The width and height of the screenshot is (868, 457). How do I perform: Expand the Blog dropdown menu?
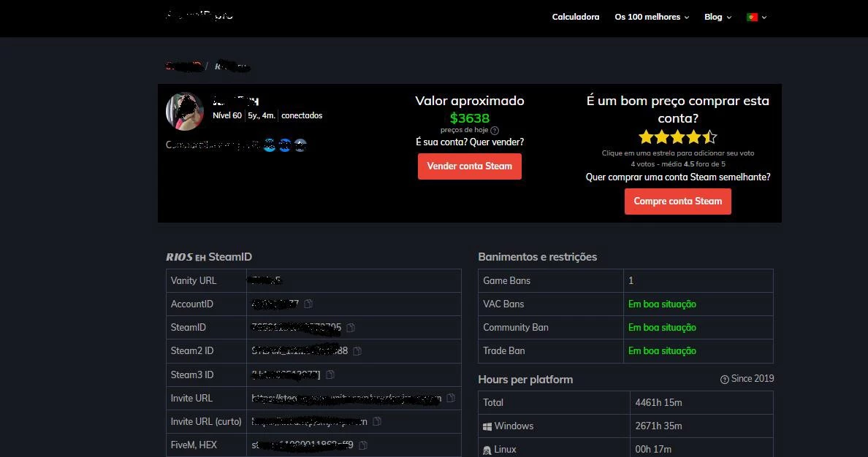pyautogui.click(x=717, y=17)
